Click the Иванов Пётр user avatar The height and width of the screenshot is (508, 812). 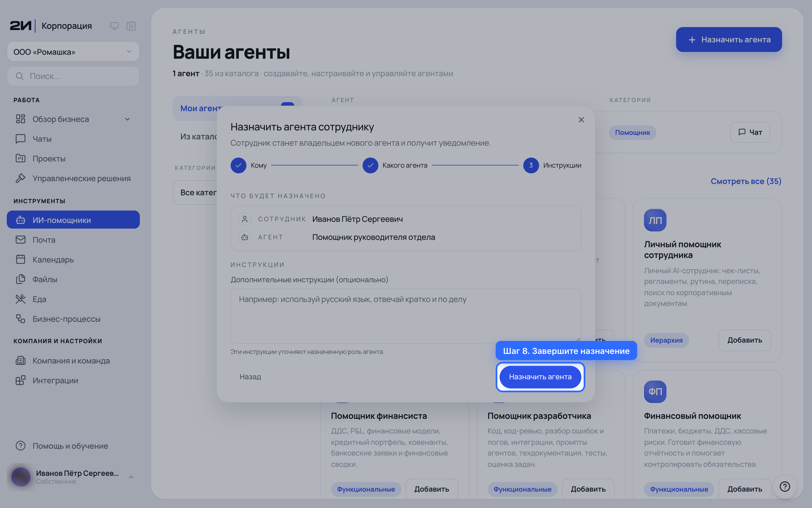coord(21,477)
